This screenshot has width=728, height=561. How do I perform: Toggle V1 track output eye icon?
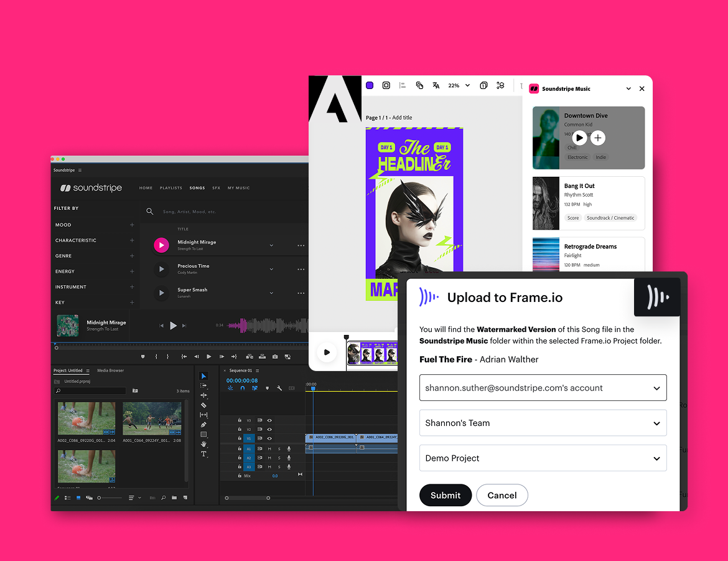coord(269,439)
